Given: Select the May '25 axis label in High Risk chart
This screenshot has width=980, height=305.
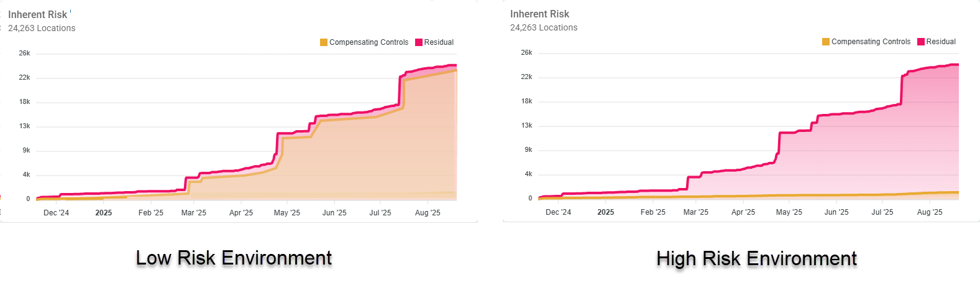Looking at the screenshot, I should click(789, 212).
